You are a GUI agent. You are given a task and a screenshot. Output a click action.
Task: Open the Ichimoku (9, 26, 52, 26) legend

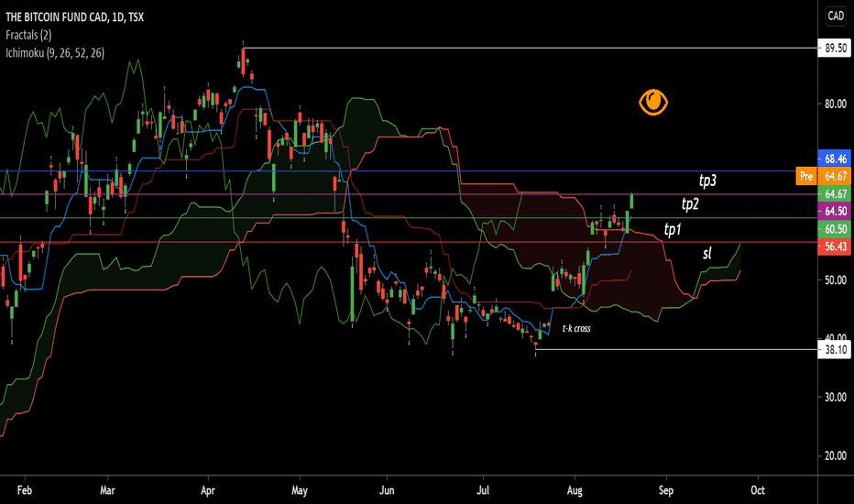click(x=55, y=53)
